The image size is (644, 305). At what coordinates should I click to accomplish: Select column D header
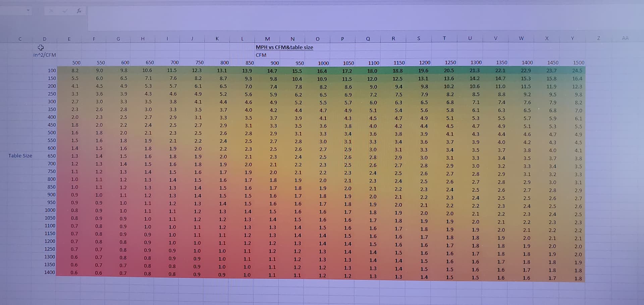coord(45,39)
